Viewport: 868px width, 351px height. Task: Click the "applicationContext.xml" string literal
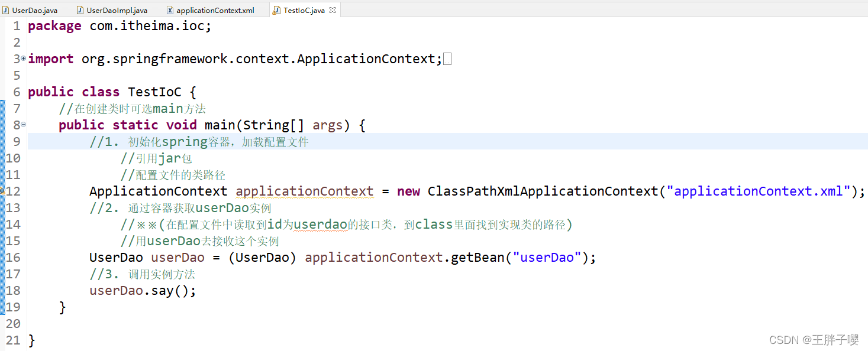(x=759, y=191)
